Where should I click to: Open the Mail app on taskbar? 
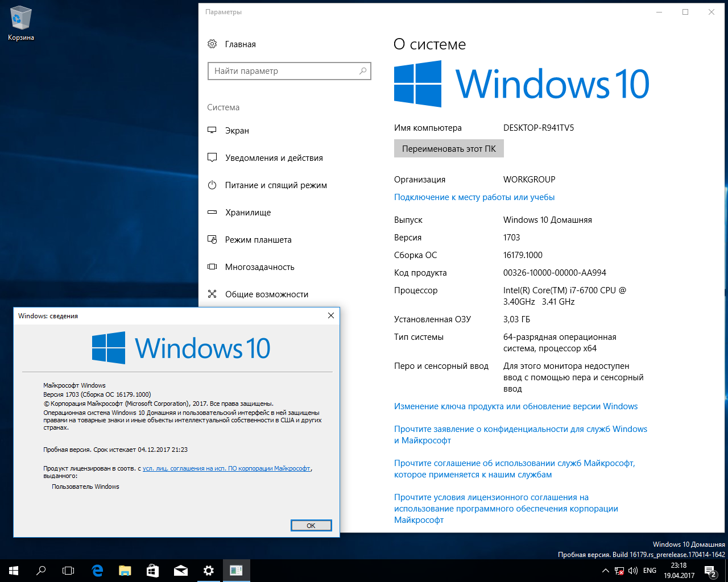pos(181,571)
